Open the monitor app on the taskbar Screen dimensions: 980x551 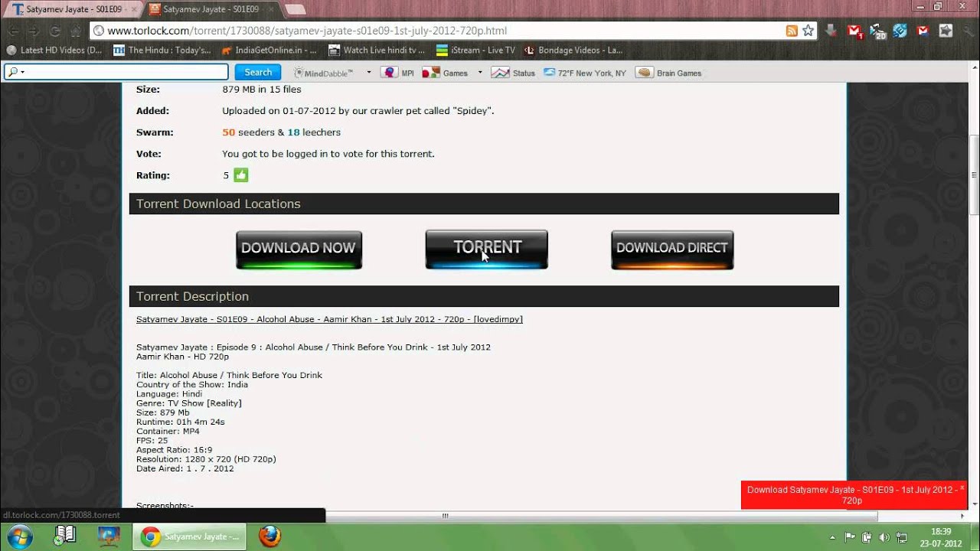tap(109, 536)
